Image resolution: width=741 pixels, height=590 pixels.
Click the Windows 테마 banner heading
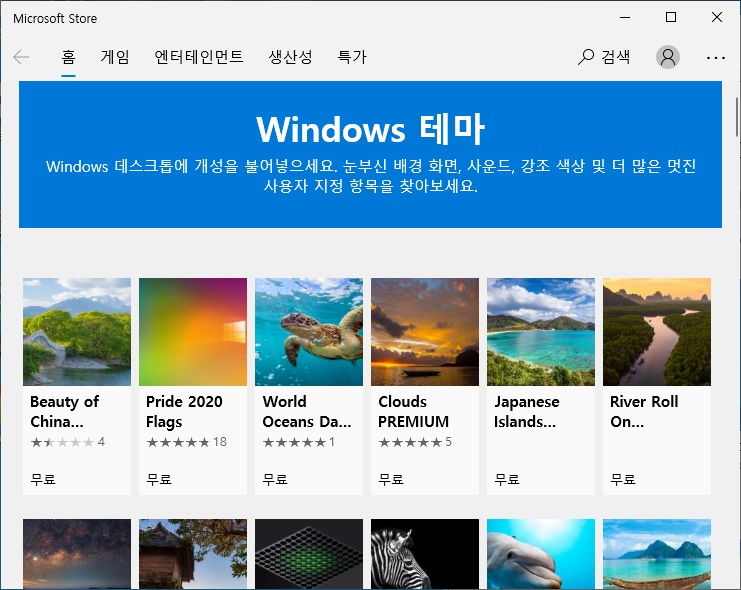[x=370, y=129]
